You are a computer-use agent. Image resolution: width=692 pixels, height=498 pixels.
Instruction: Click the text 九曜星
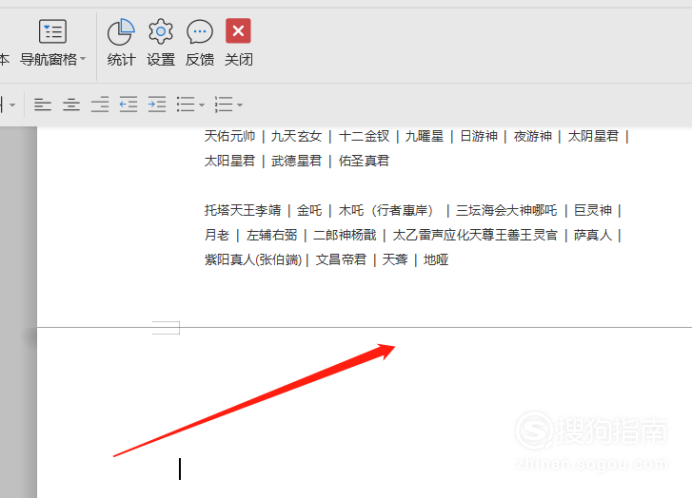(x=425, y=136)
